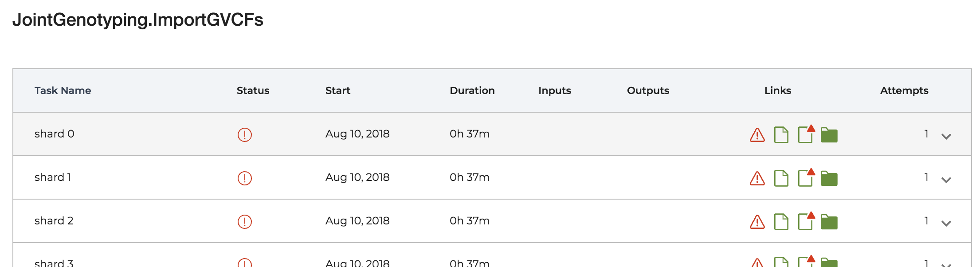The height and width of the screenshot is (267, 980).
Task: Open failure warning triangle for shard 0
Action: click(x=757, y=135)
